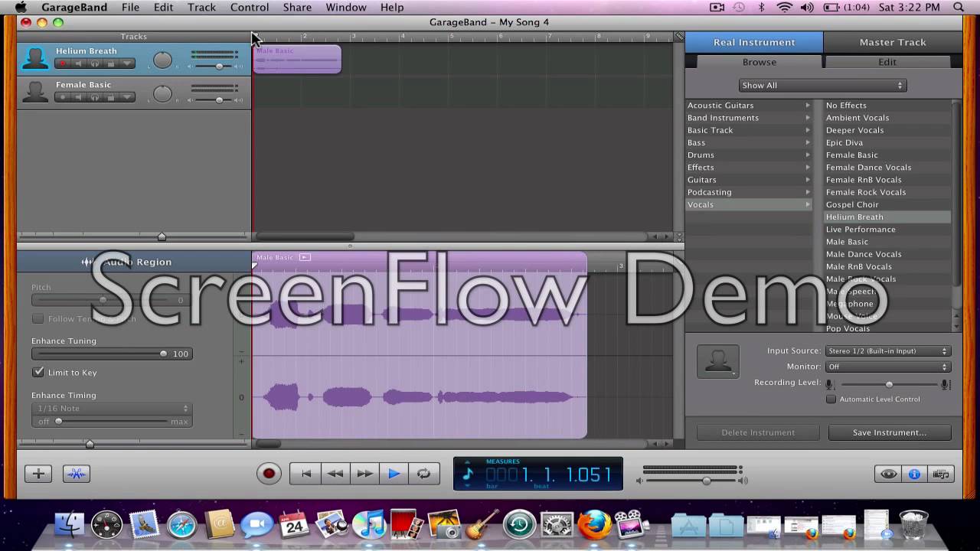Solo the Helium Breath track with headphones icon
980x551 pixels.
(95, 64)
